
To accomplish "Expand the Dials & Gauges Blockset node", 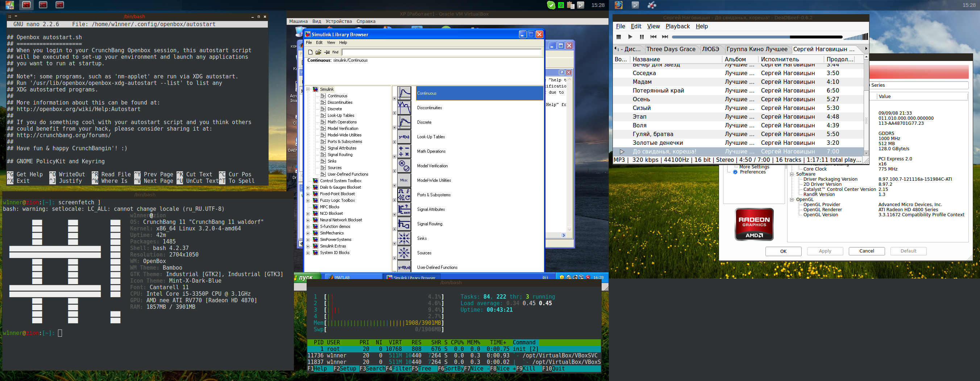I will [308, 187].
